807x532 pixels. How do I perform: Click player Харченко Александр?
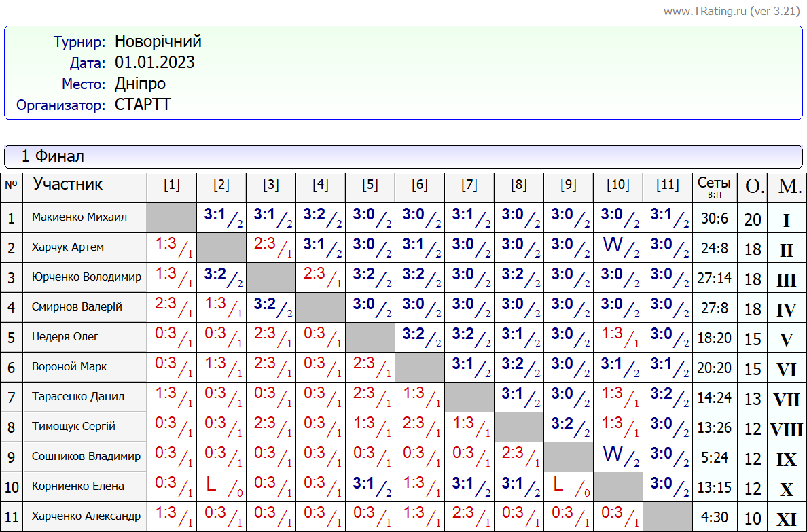pyautogui.click(x=86, y=516)
